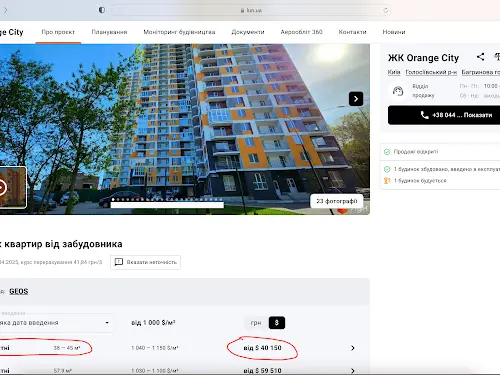The image size is (500, 375).
Task: Share ЖК Orange City via share icon
Action: [480, 57]
